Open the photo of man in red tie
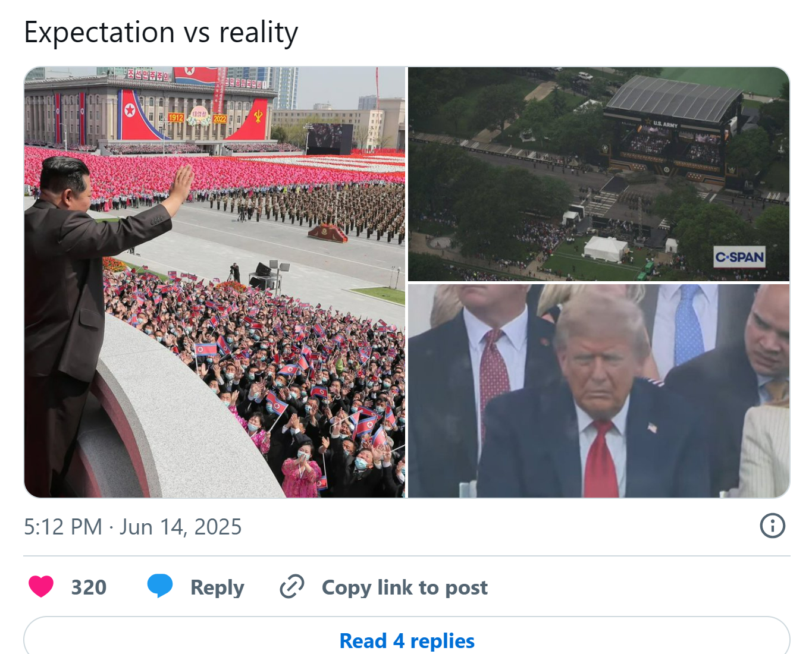Image resolution: width=812 pixels, height=654 pixels. pyautogui.click(x=598, y=391)
